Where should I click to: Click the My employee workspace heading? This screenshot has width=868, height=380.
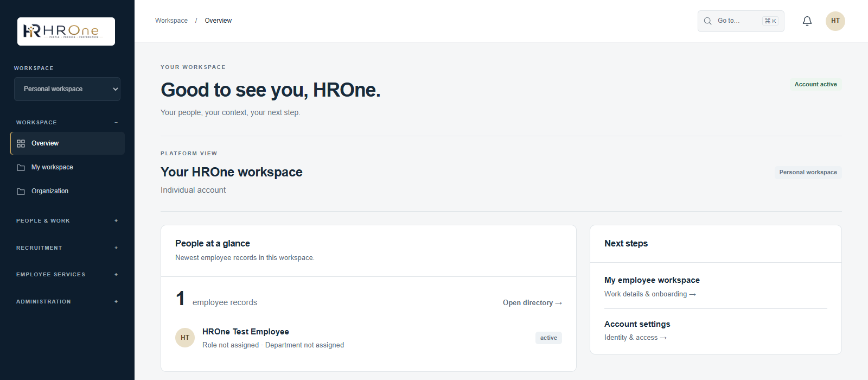652,280
